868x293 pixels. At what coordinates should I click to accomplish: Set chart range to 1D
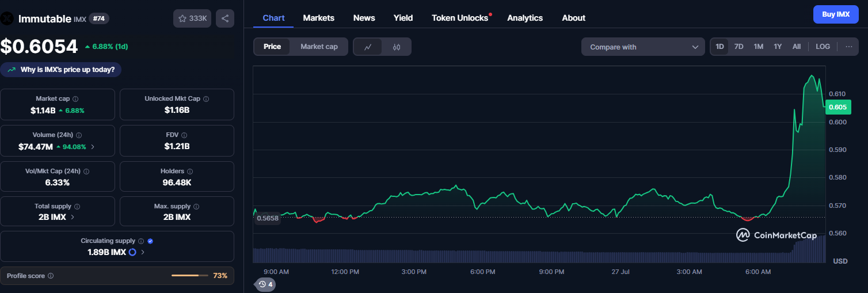pos(719,47)
